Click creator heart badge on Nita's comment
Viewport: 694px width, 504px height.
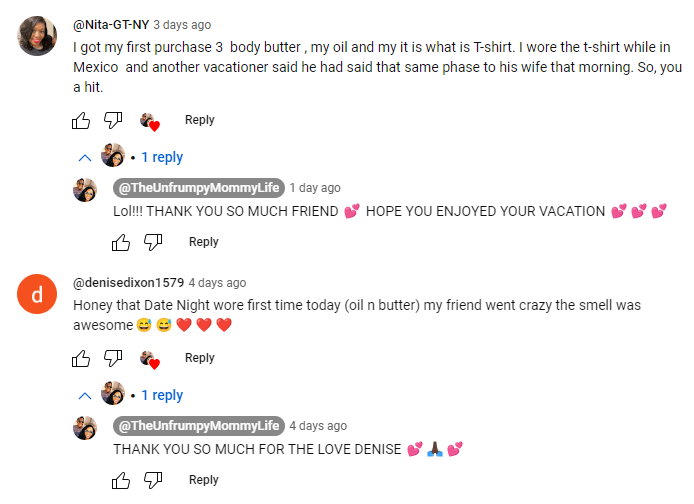(149, 121)
